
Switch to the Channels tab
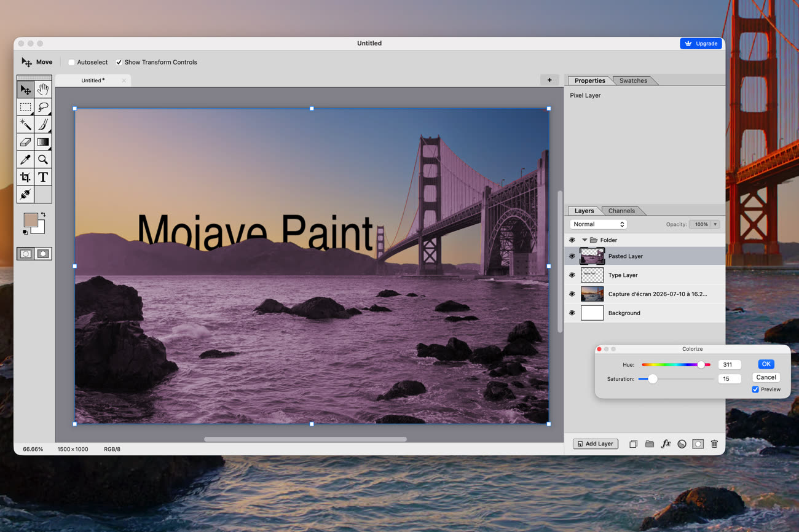click(x=621, y=211)
